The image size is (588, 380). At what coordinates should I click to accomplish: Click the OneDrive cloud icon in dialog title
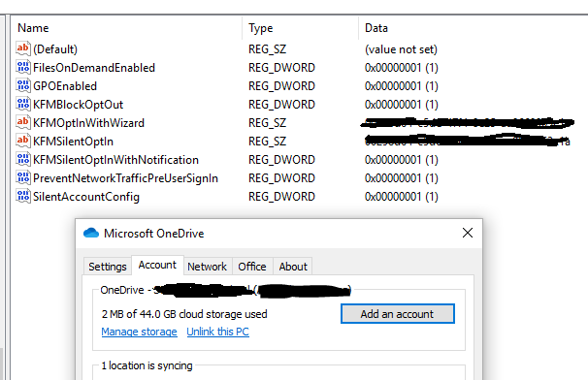click(91, 233)
